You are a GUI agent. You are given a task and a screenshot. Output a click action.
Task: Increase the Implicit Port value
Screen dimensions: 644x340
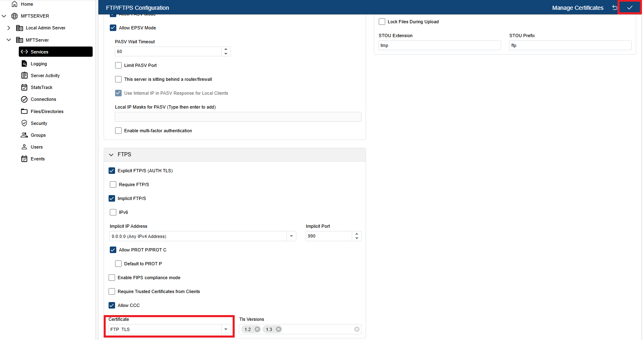pyautogui.click(x=357, y=234)
